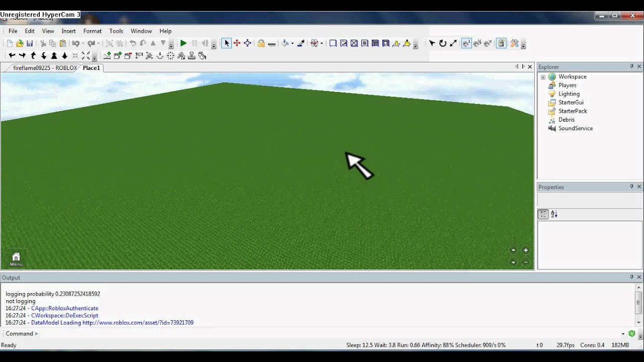644x362 pixels.
Task: Select the diagonal scale drag tool
Action: point(453,43)
